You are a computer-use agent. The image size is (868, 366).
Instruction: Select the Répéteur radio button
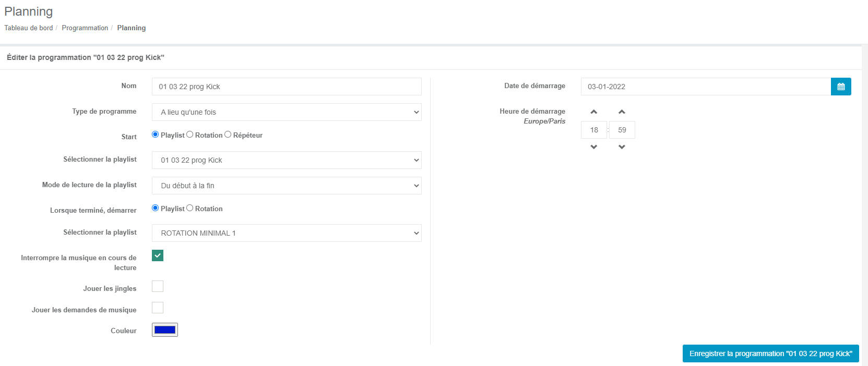[x=228, y=135]
